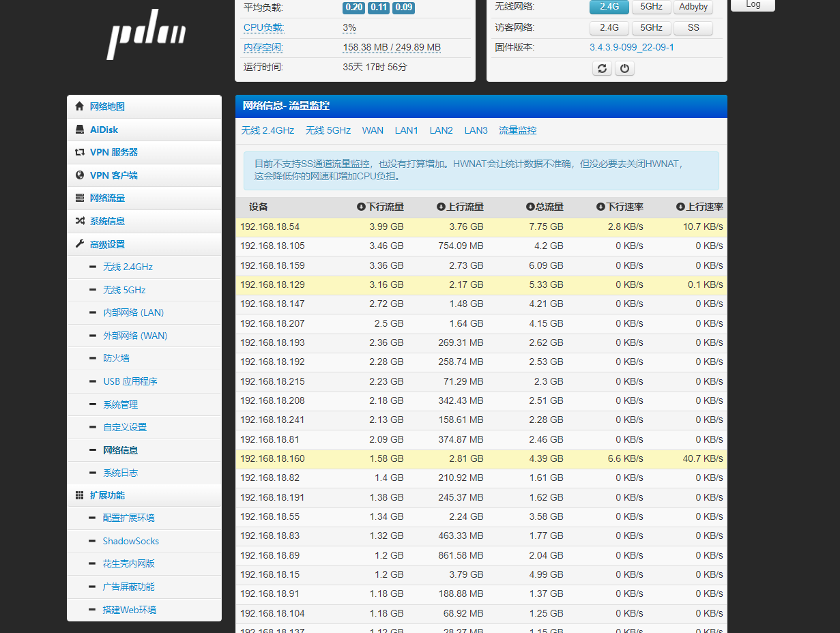Sort the table by 总流量 column

point(545,207)
